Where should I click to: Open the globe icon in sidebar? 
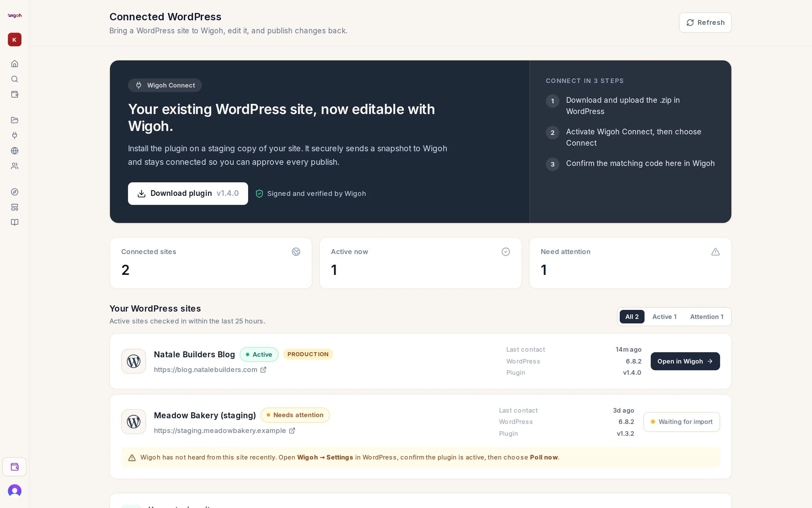pyautogui.click(x=14, y=150)
